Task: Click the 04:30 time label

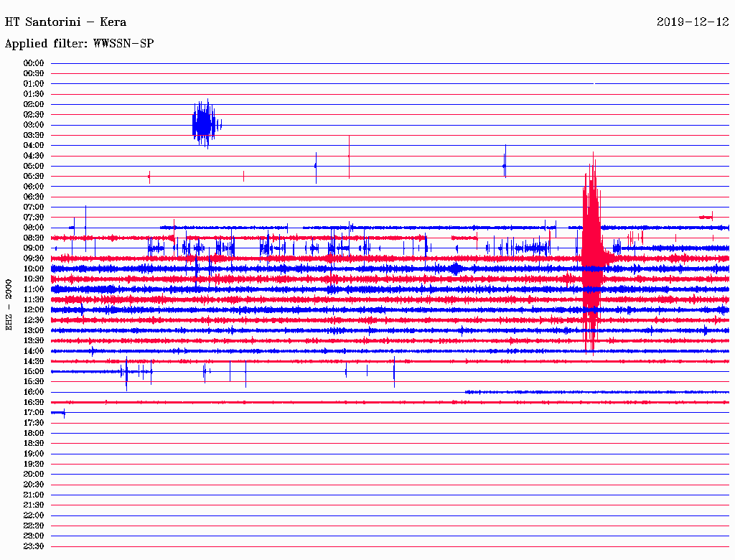Action: pyautogui.click(x=34, y=156)
